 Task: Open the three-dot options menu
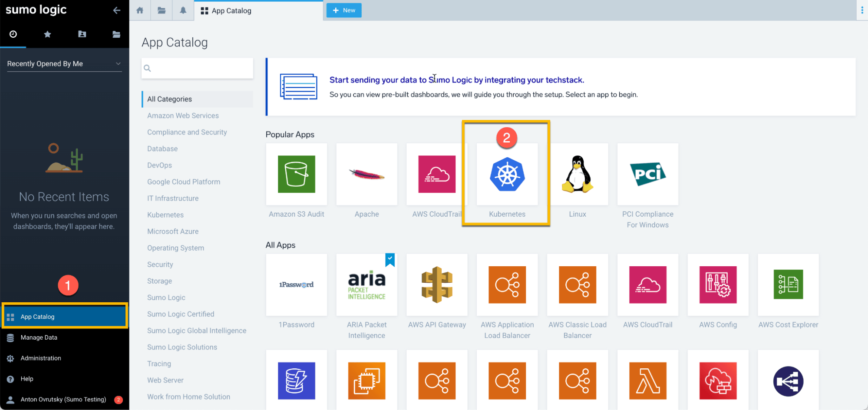pyautogui.click(x=862, y=10)
